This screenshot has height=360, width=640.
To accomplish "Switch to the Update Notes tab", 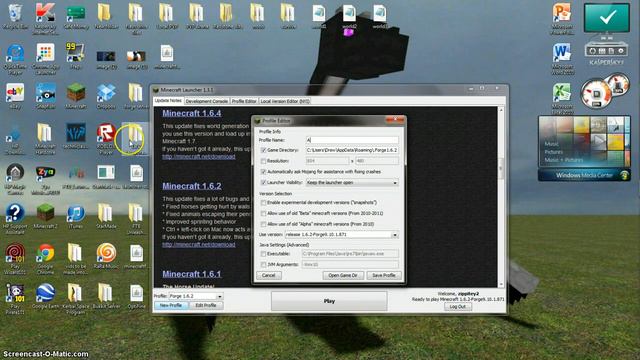I will [168, 100].
